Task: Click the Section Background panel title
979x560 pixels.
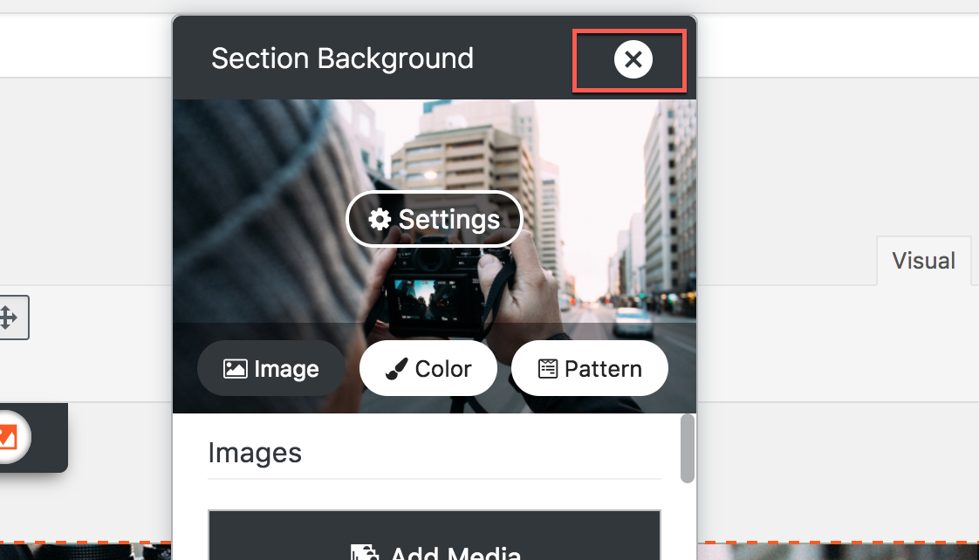Action: (342, 58)
